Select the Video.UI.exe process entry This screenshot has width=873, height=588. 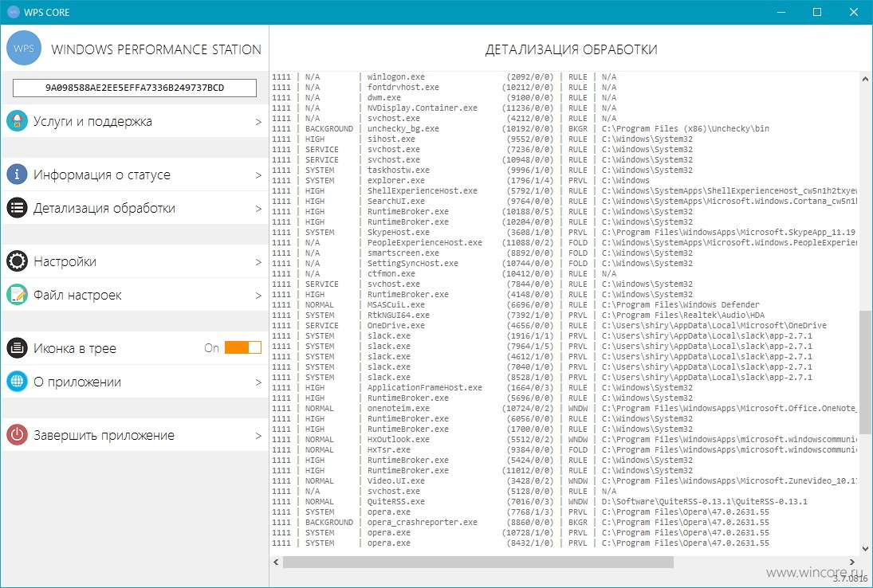coord(564,480)
